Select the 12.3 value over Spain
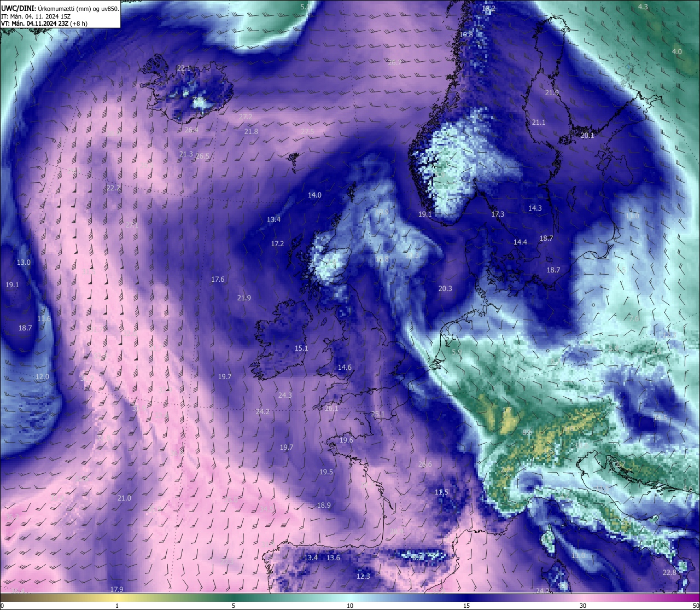Screen dimensions: 700x610 [363, 577]
